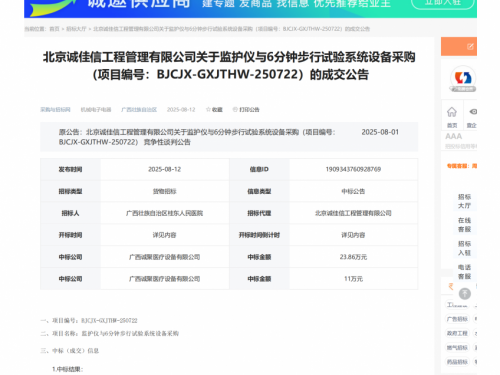The height and width of the screenshot is (375, 500).
Task: Click the 货物招标 type cell
Action: pyautogui.click(x=164, y=191)
